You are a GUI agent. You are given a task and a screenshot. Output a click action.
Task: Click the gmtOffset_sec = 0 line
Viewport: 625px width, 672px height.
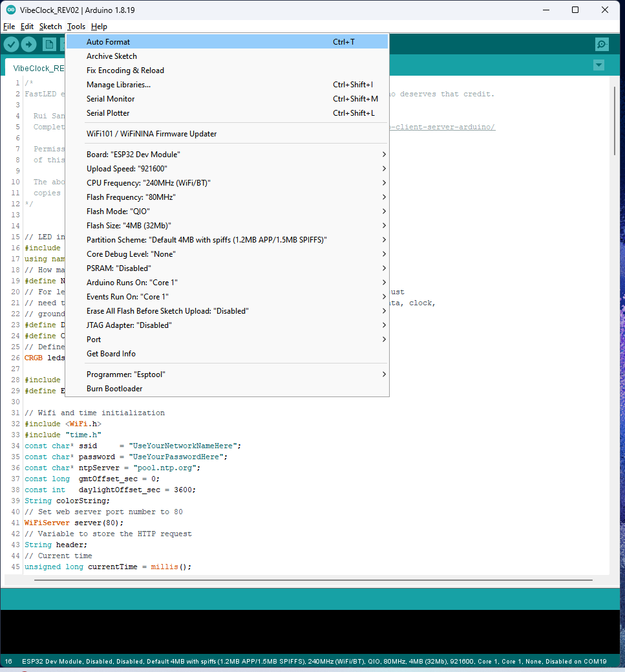[92, 479]
